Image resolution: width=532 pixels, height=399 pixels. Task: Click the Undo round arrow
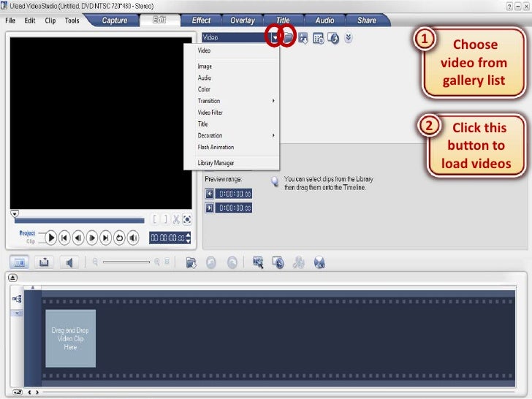click(211, 262)
